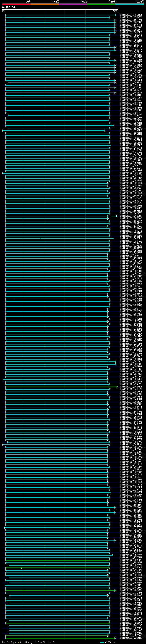Select hit label UniRef100_P93847
146x644 pixels.
[131, 50]
